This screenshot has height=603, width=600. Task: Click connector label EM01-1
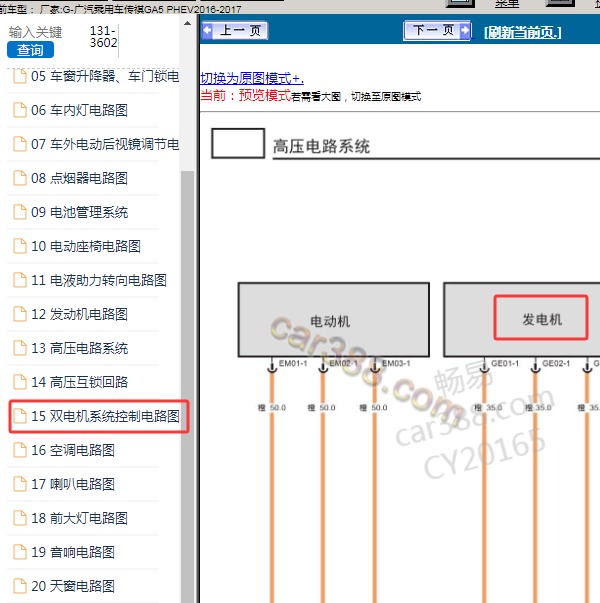coord(293,363)
